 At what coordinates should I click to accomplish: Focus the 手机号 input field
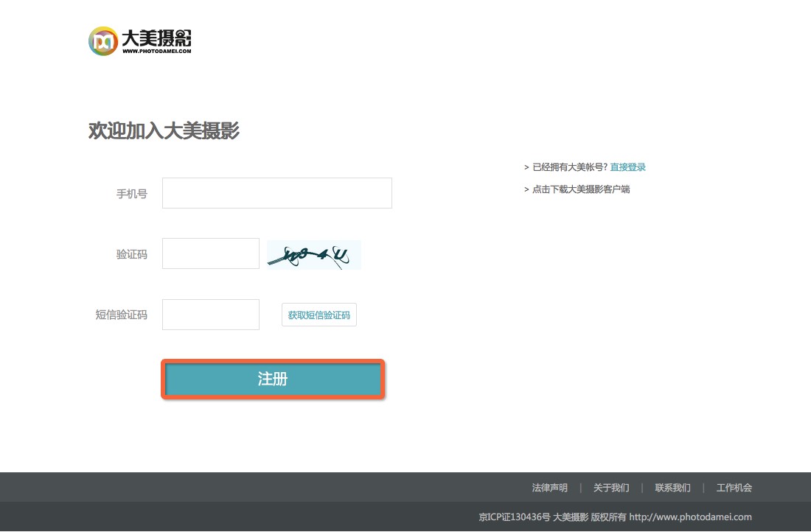(x=276, y=193)
